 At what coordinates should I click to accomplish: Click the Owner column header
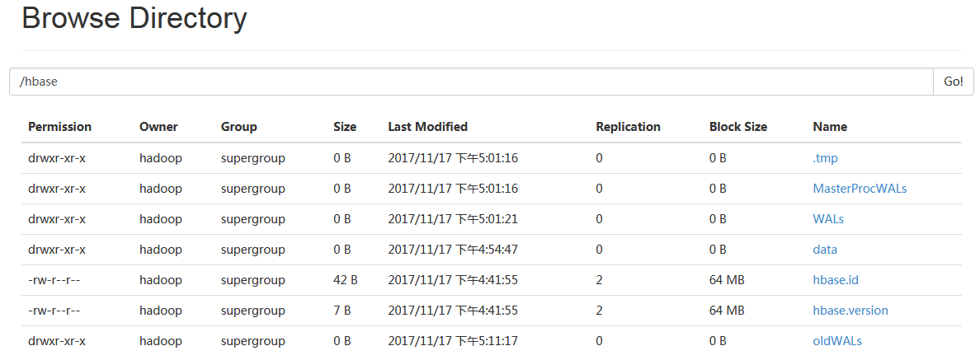coord(158,127)
